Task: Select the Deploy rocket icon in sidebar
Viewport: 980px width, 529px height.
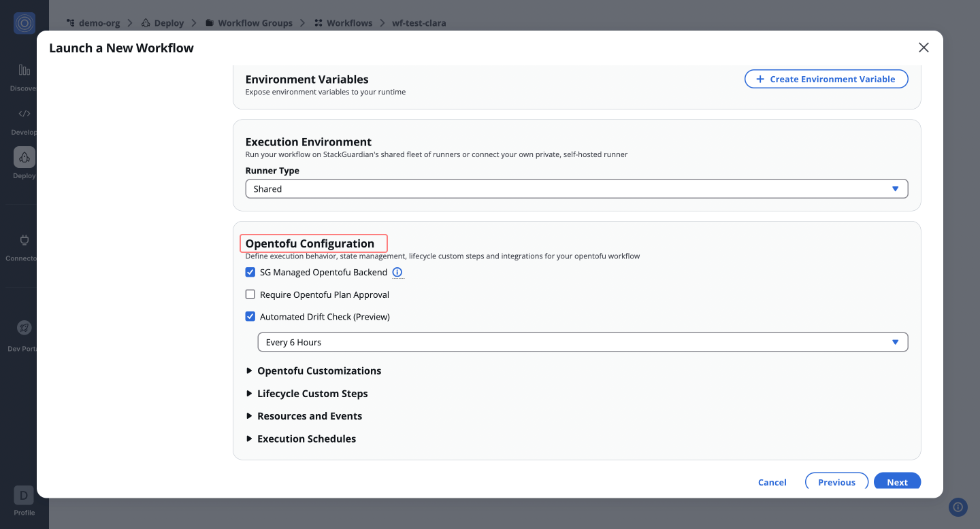Action: (x=24, y=157)
